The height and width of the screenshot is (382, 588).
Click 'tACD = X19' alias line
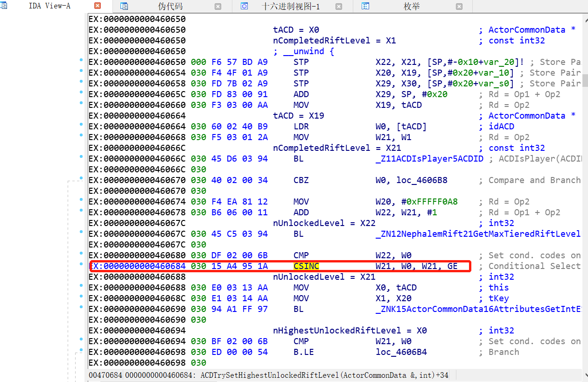[x=299, y=116]
